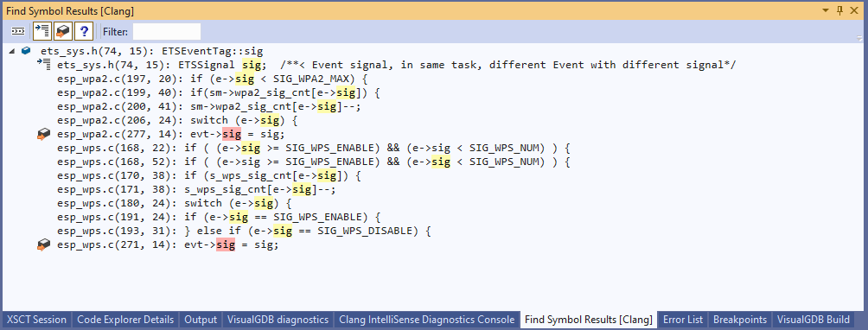868x330 pixels.
Task: Open the Clang IntelliSense Diagnostics Console tab
Action: pos(427,320)
